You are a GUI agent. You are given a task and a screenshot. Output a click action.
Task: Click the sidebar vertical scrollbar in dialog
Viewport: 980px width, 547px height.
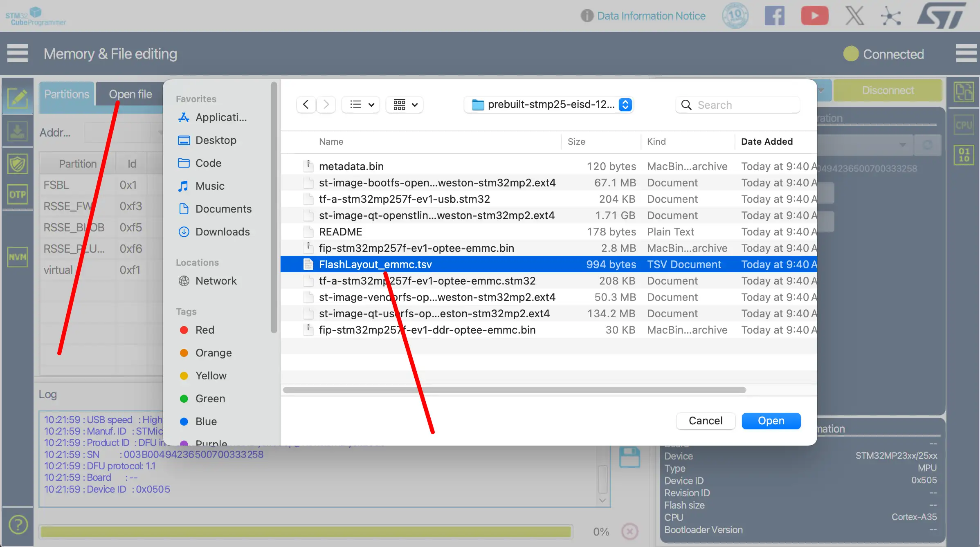(x=274, y=208)
